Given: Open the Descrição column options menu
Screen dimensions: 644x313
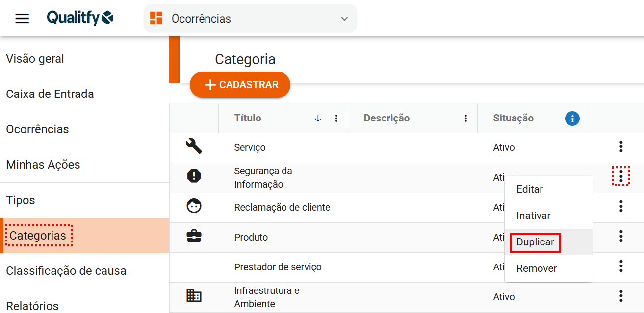Looking at the screenshot, I should (466, 118).
